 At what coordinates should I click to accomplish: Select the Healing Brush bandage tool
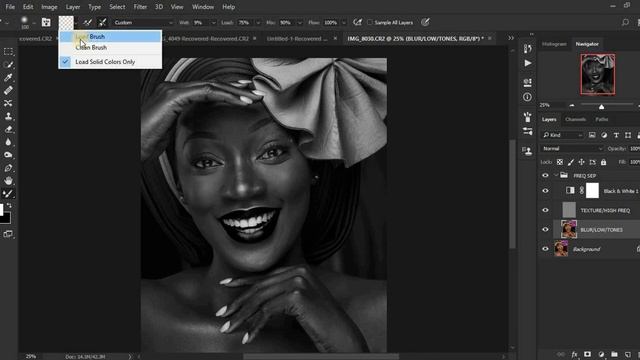[8, 90]
